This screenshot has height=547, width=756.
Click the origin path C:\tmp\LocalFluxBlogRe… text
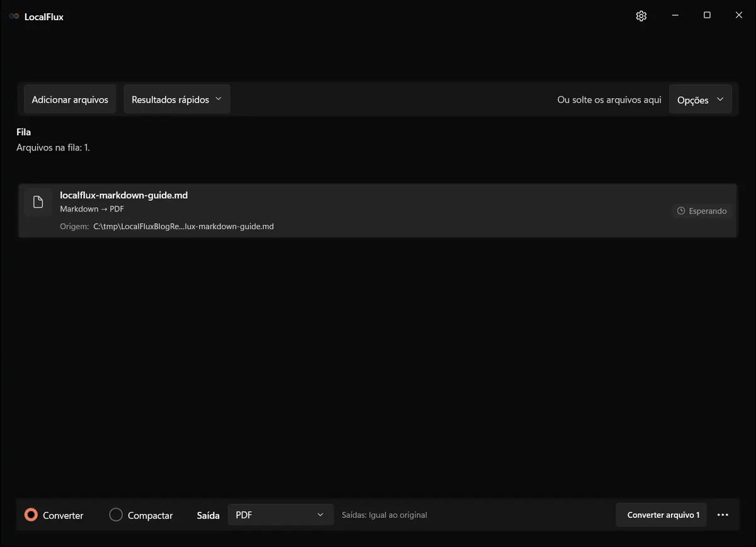point(183,226)
